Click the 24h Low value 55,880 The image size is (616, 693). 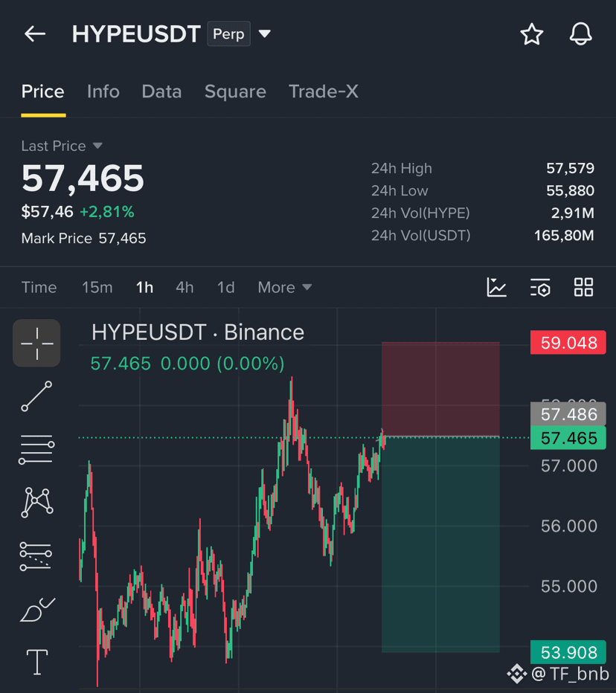coord(570,191)
